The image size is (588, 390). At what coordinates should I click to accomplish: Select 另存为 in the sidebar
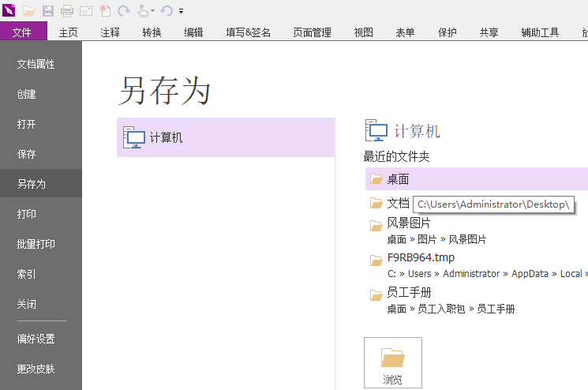[41, 183]
